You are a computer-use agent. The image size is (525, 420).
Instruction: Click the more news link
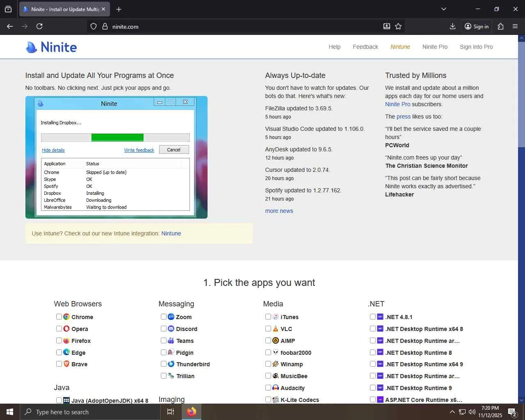click(279, 211)
